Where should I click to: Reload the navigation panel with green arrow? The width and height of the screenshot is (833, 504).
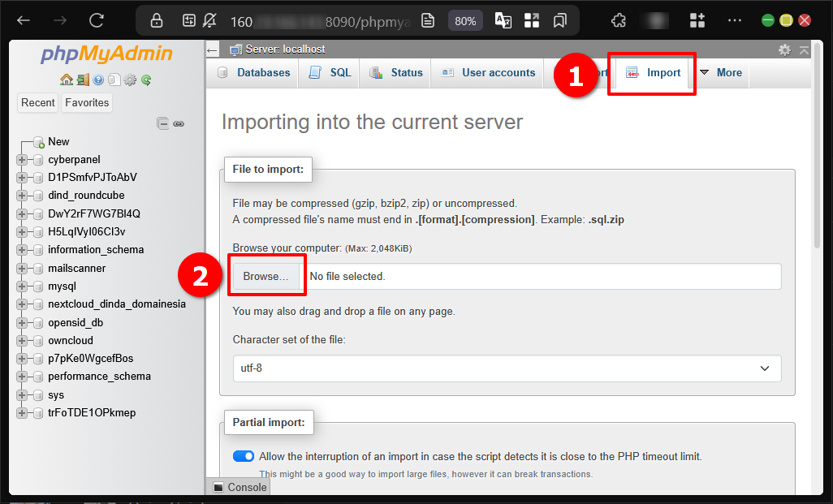(146, 80)
